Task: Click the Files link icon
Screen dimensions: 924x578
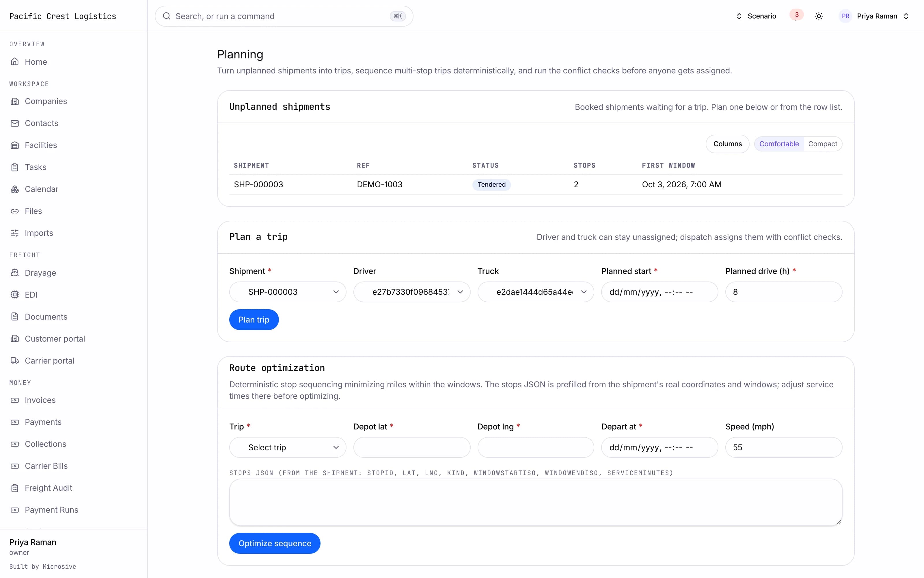Action: pos(14,211)
